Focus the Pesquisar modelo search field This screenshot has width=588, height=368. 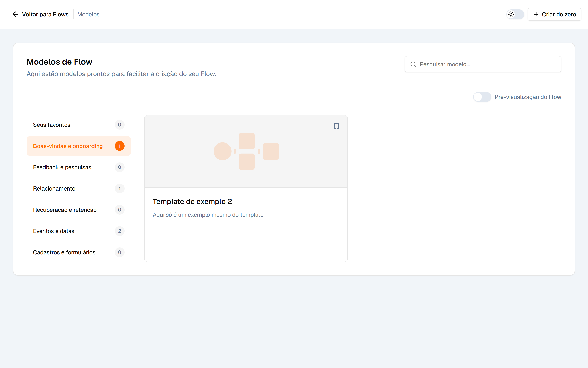pos(483,64)
